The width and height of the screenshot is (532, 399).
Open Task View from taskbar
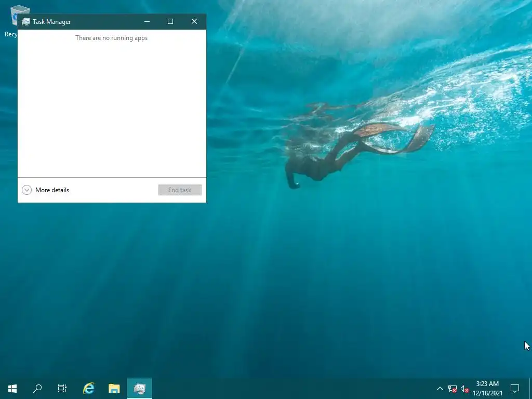pos(62,389)
